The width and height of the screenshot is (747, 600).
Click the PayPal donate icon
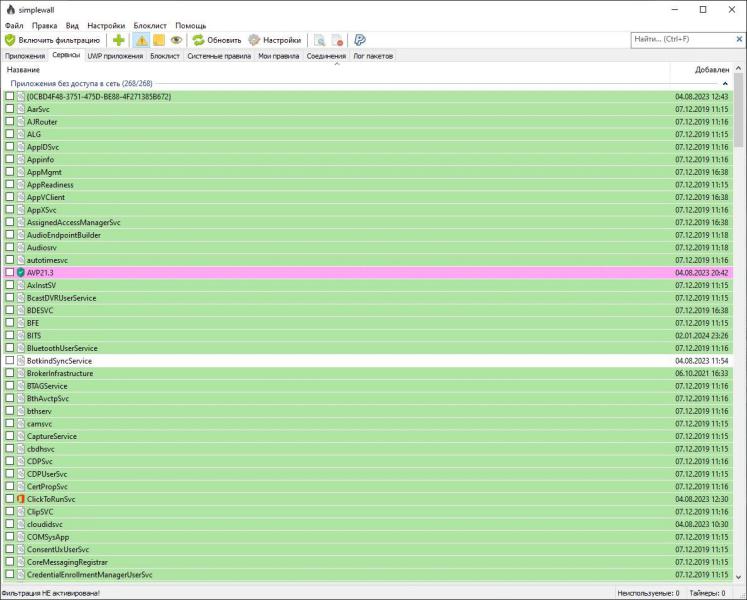click(x=360, y=41)
